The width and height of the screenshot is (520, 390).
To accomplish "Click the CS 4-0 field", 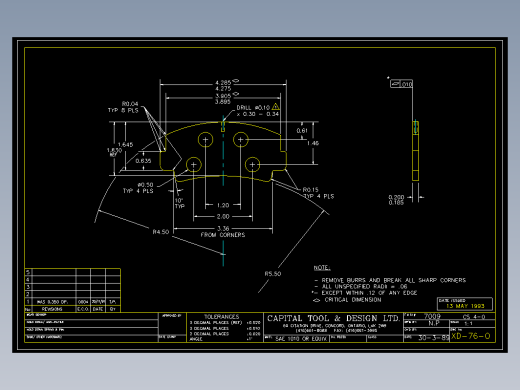I will pos(474,317).
